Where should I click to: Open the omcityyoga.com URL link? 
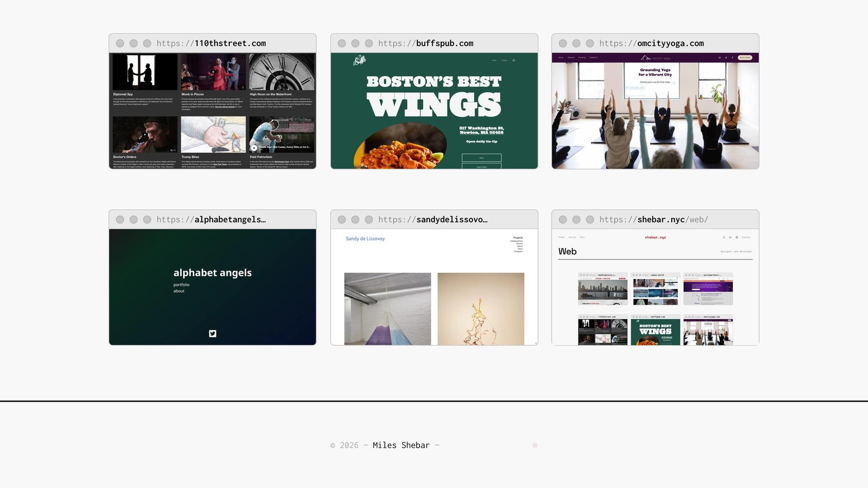coord(651,43)
